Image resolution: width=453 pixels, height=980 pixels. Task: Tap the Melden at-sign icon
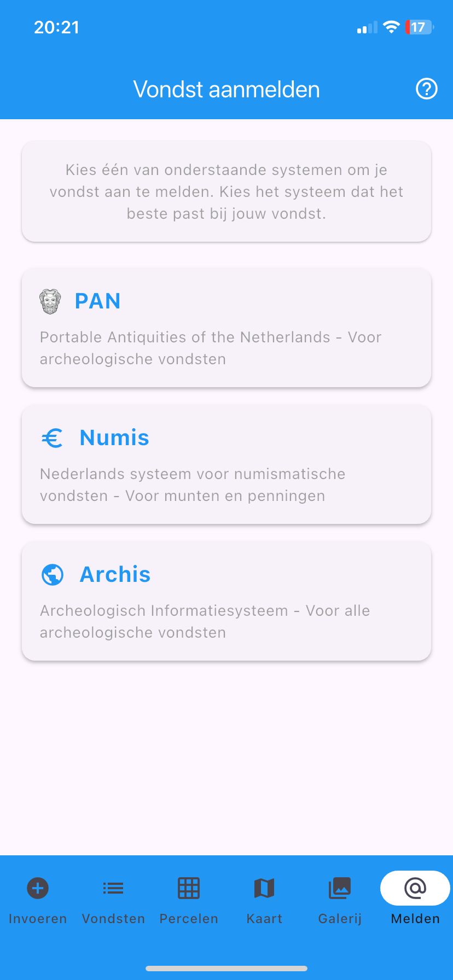[415, 888]
